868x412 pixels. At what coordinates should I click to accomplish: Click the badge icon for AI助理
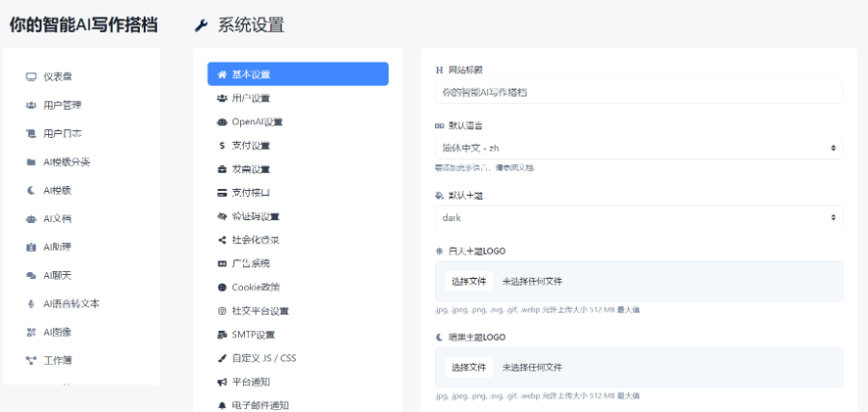pyautogui.click(x=31, y=247)
